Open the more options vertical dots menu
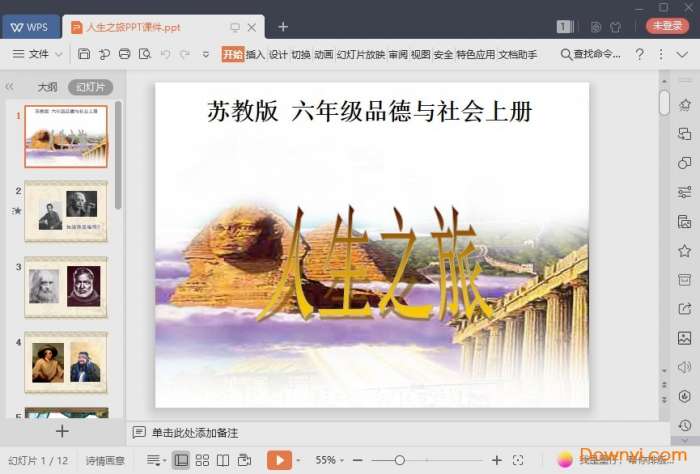The image size is (700, 474). click(x=661, y=54)
